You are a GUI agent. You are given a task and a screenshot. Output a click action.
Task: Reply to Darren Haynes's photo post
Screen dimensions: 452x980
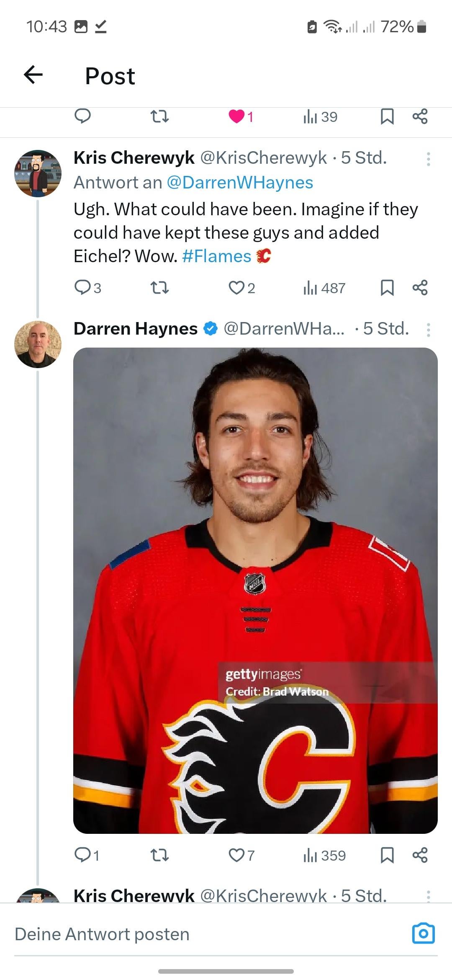coord(82,855)
